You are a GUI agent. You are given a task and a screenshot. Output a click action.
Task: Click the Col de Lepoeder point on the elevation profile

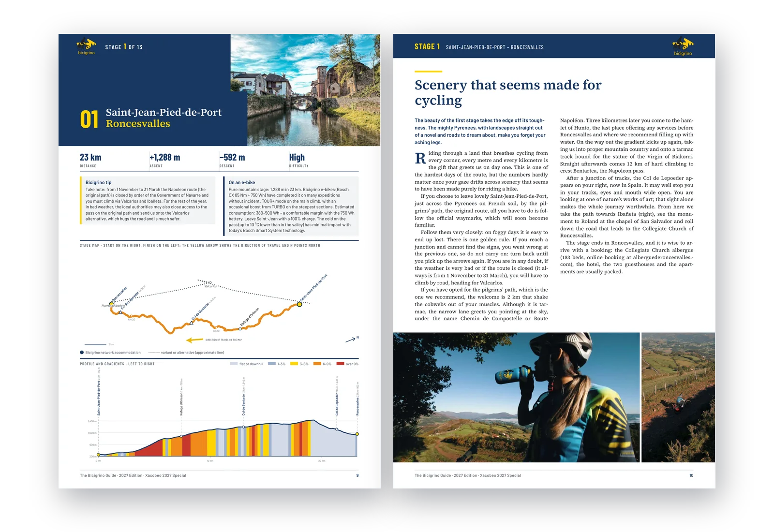pos(337,429)
